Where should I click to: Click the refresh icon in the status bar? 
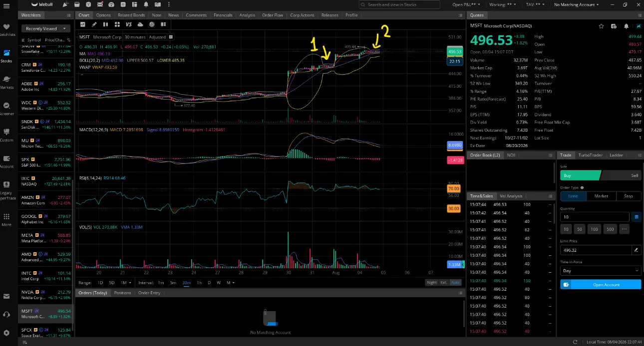(x=575, y=342)
